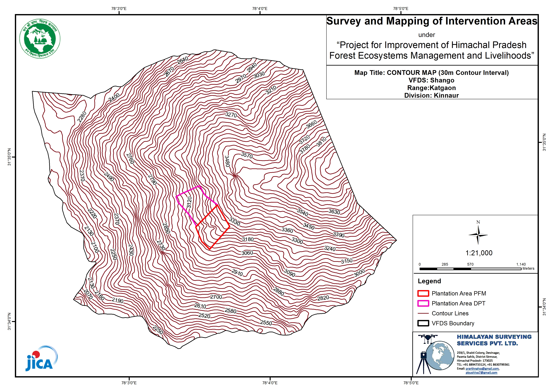The image size is (555, 392).
Task: Click the 3180 contour label
Action: (248, 239)
